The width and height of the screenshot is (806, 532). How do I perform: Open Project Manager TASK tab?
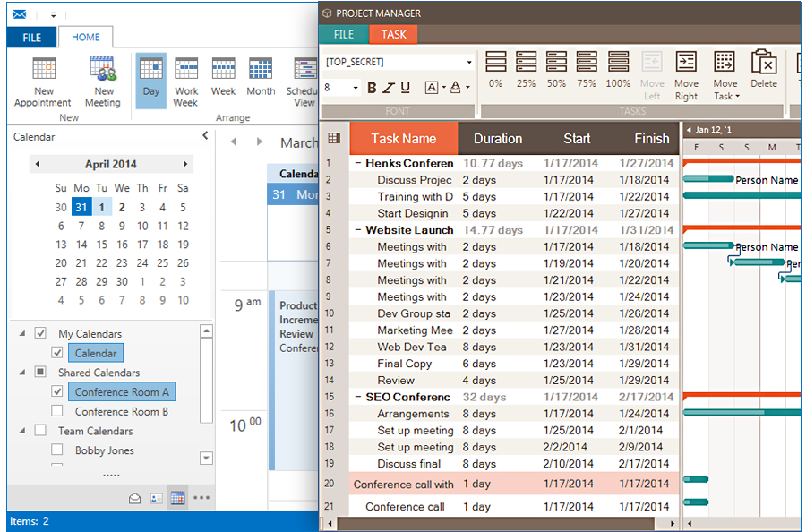(x=394, y=34)
